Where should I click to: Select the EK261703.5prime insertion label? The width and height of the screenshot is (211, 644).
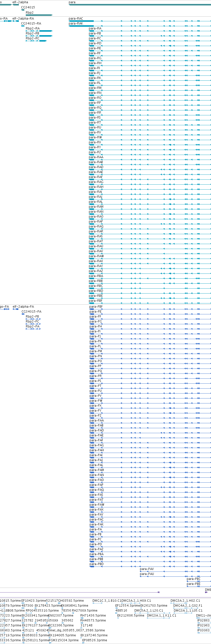(x=154, y=606)
